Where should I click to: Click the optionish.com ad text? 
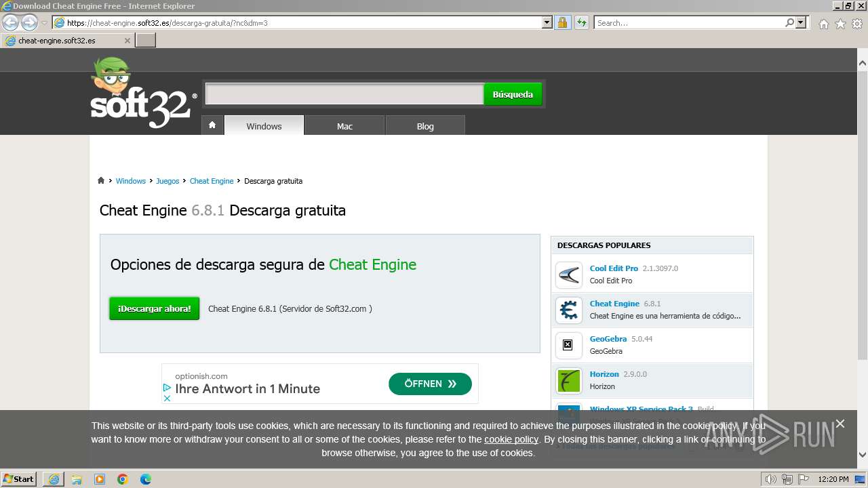[x=201, y=376]
